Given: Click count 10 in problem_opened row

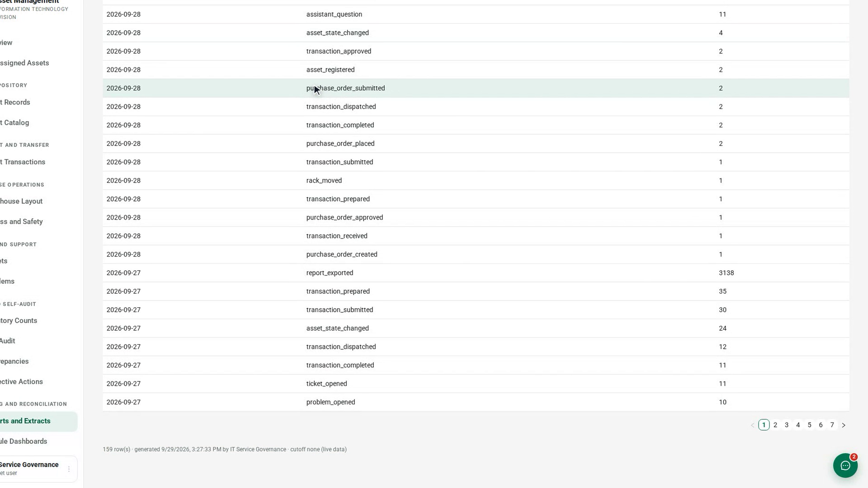Looking at the screenshot, I should [x=722, y=402].
